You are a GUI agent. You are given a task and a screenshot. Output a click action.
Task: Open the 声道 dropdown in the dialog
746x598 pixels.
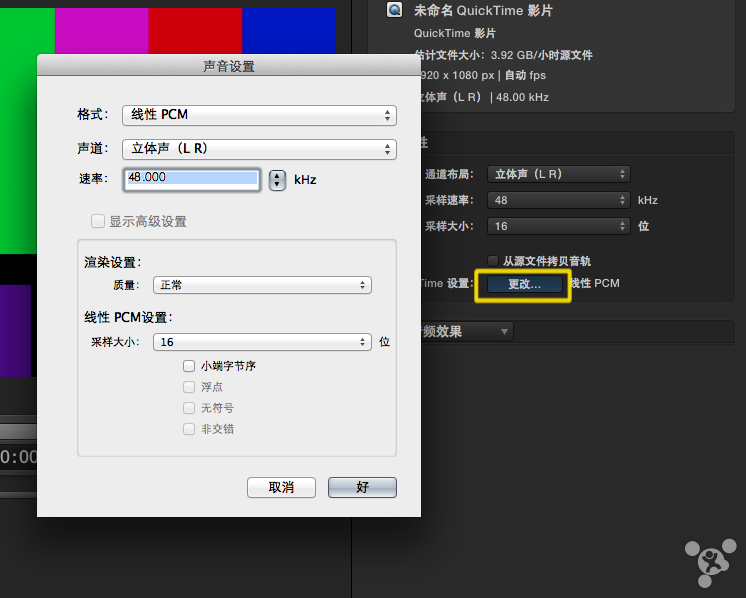[x=259, y=149]
